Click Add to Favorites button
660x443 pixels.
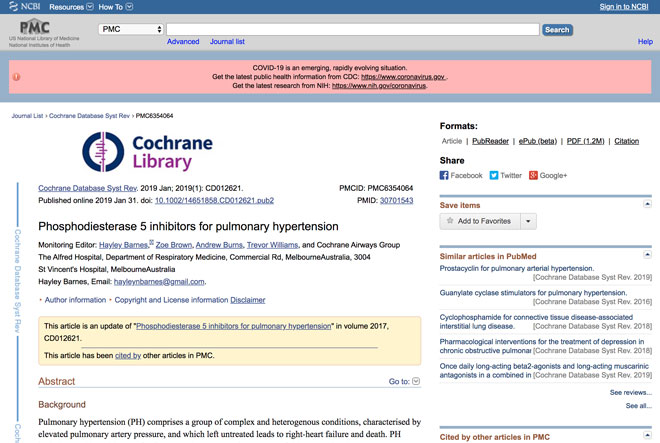coord(480,221)
